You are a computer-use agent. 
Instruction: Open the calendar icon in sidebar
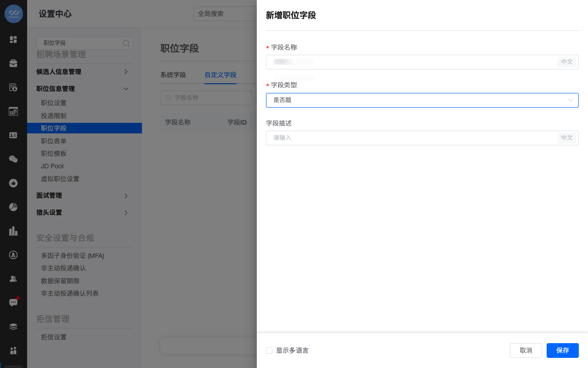coord(13,111)
